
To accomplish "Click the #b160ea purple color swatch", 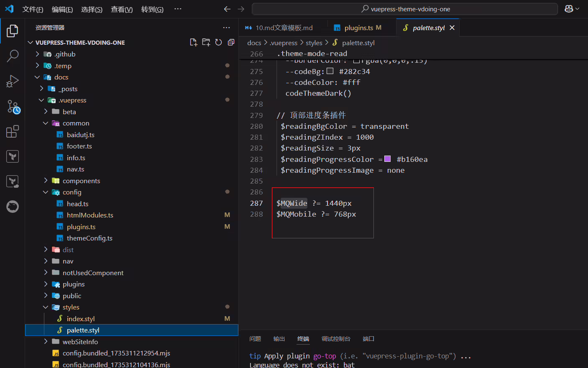I will coord(388,159).
